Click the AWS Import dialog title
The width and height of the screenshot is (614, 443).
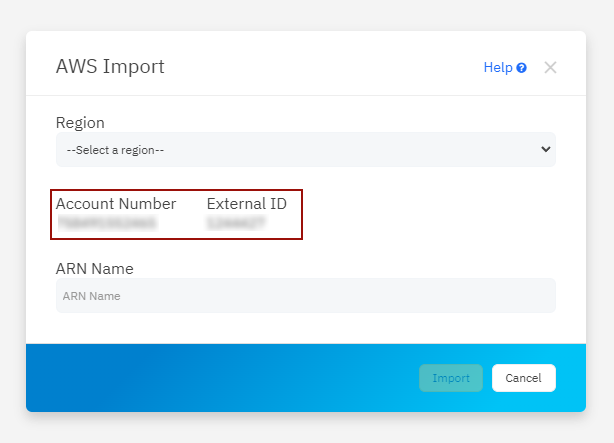(110, 67)
